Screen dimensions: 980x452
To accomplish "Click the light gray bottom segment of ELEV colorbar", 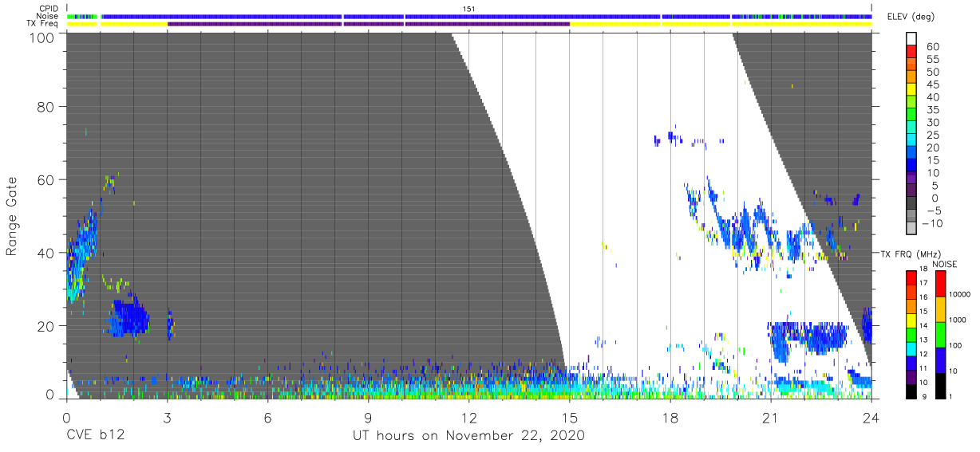I will coord(913,229).
